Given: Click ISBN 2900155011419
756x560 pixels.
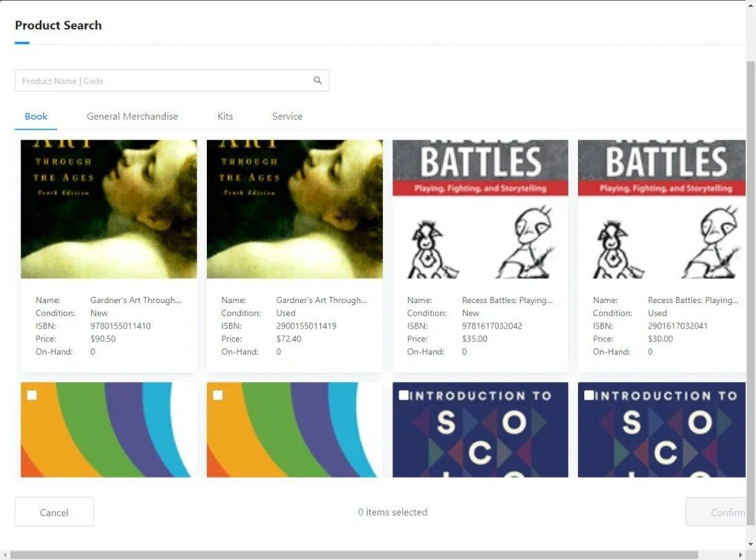Looking at the screenshot, I should [x=306, y=326].
